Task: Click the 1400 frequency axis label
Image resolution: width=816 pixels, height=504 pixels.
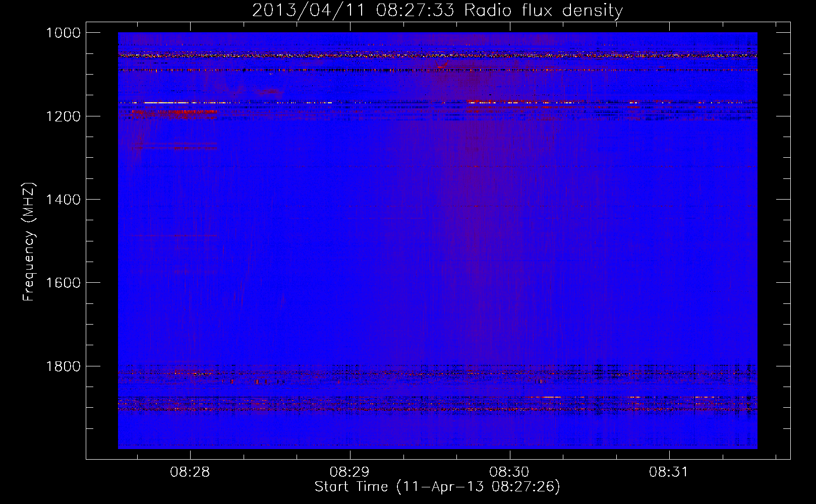Action: point(63,200)
